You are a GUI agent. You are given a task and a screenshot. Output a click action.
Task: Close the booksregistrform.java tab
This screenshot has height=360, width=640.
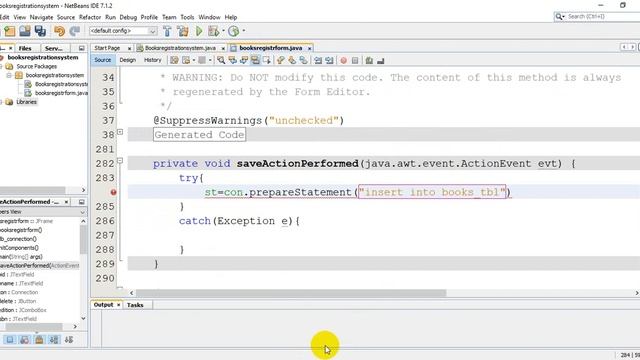309,48
